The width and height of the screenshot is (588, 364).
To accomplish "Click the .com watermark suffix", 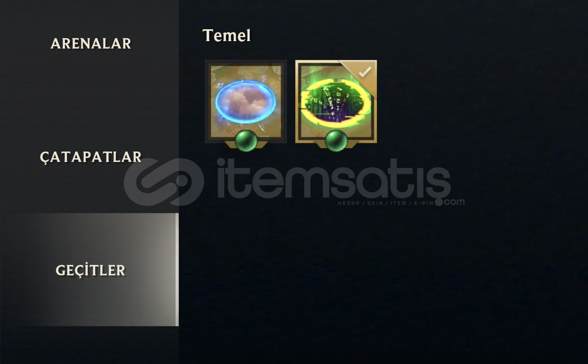I will pyautogui.click(x=450, y=202).
